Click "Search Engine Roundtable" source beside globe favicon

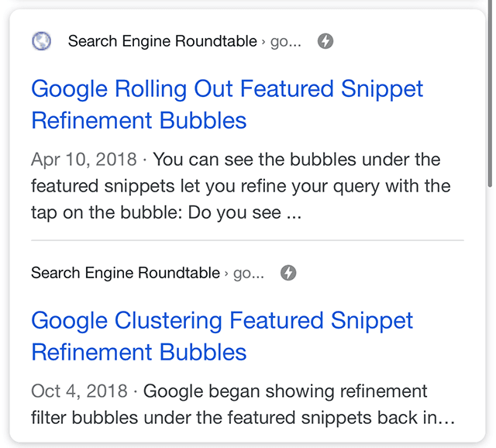click(x=162, y=41)
